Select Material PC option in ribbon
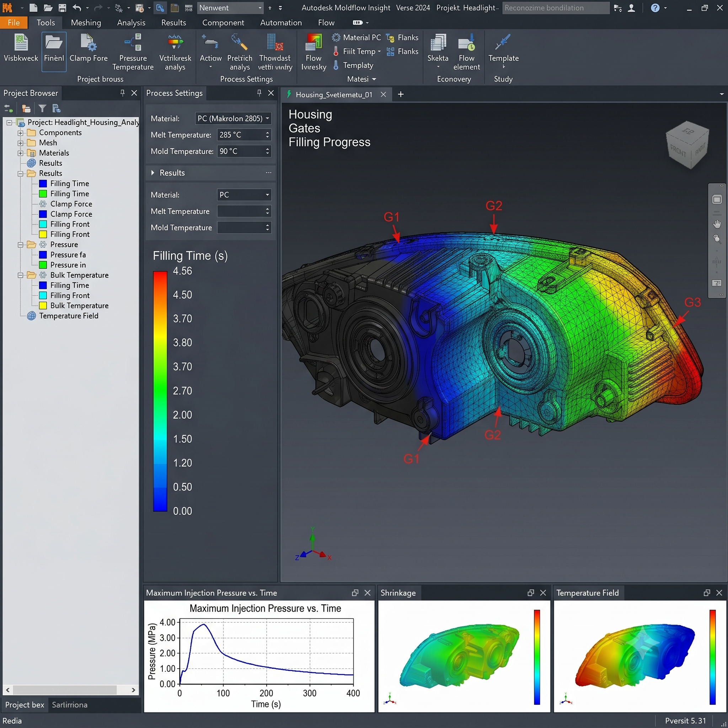This screenshot has width=728, height=728. pos(357,37)
